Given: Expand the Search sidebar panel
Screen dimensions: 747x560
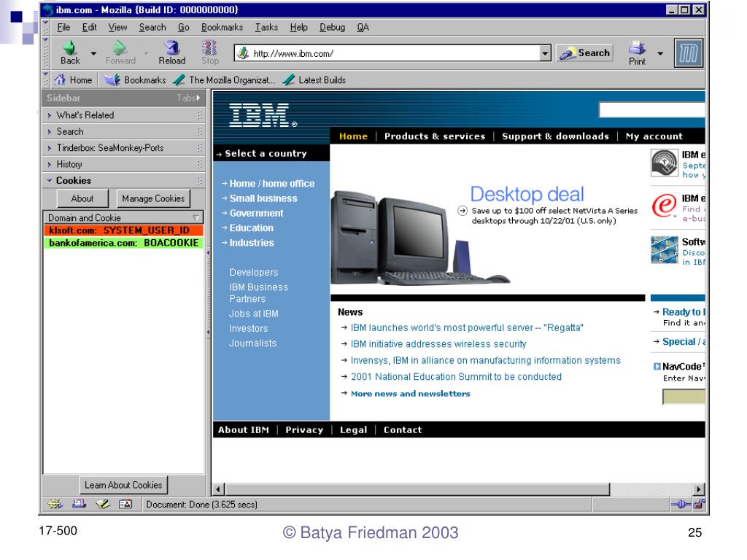Looking at the screenshot, I should 124,131.
